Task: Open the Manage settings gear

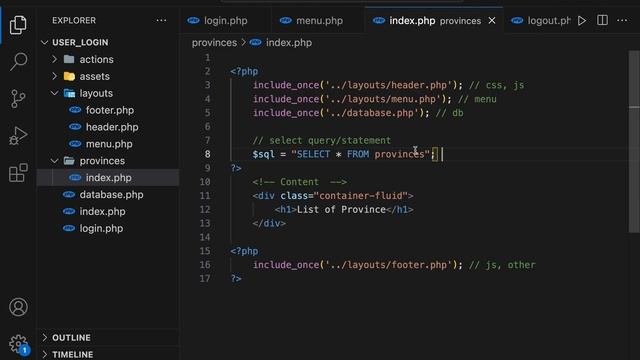Action: (18, 344)
